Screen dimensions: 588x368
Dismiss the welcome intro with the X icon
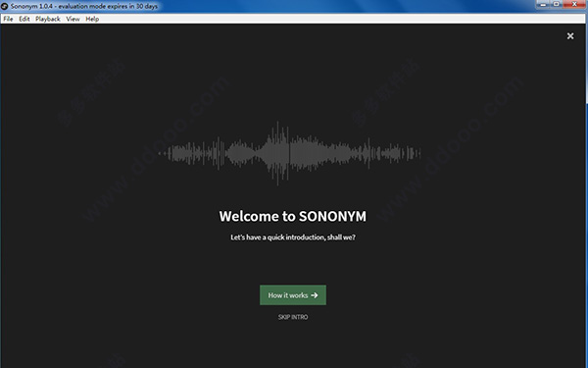570,35
